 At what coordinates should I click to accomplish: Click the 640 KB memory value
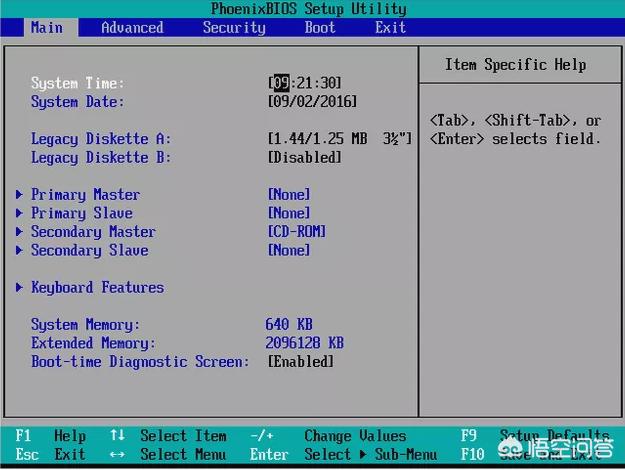289,324
